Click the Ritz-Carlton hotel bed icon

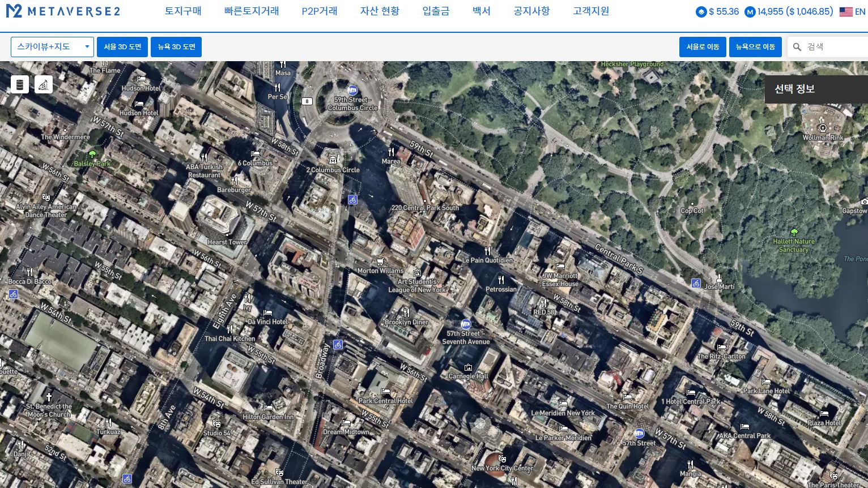[721, 348]
